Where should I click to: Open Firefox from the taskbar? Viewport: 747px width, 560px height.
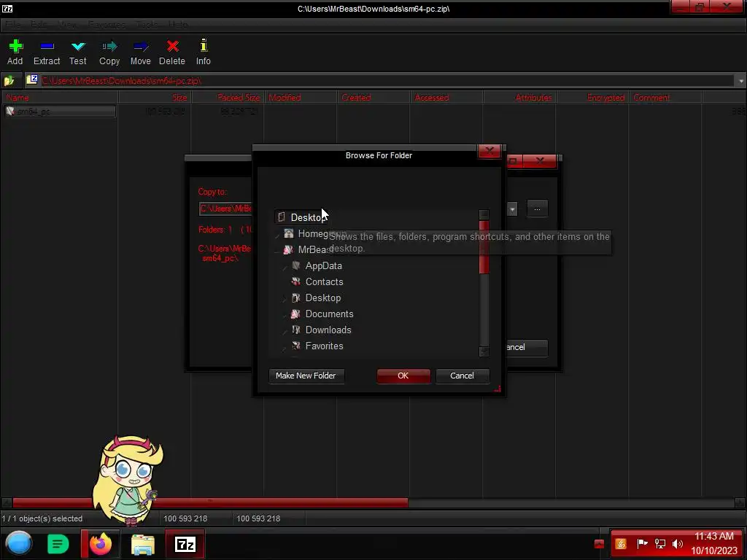101,544
